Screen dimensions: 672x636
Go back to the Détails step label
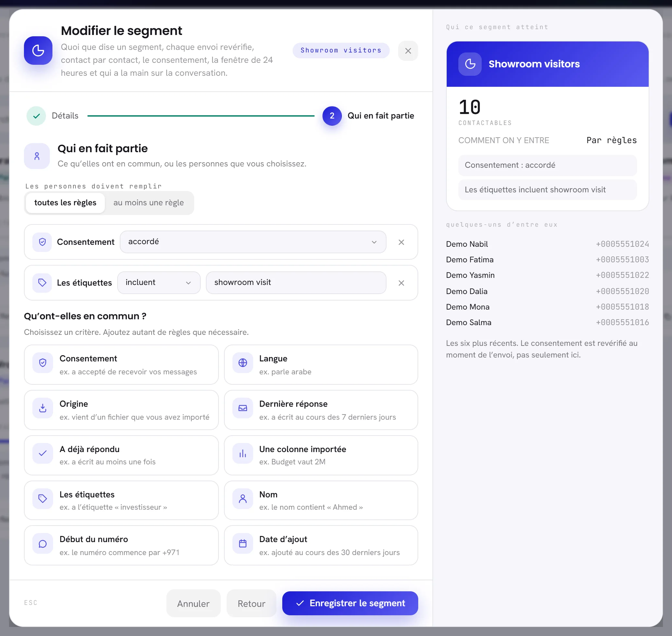[x=65, y=116]
